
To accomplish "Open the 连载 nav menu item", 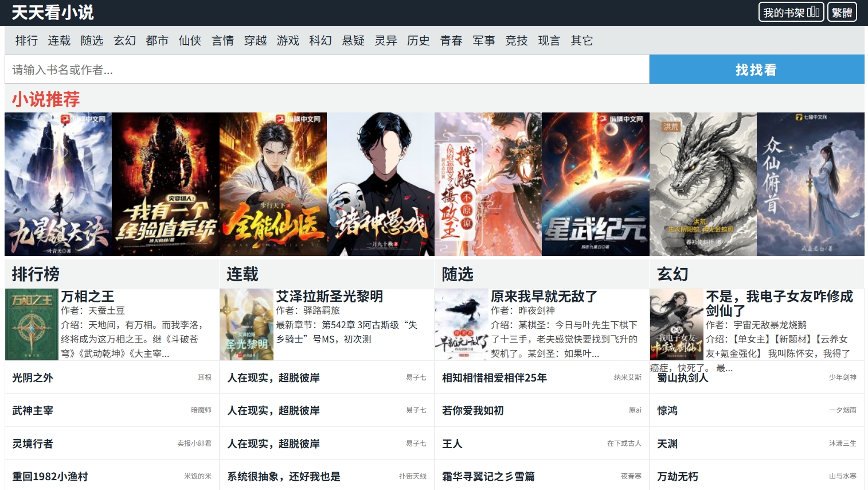I will click(x=59, y=40).
